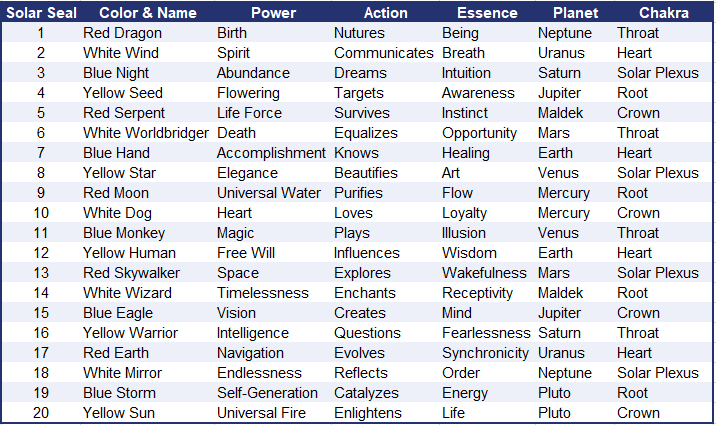Select the Action column header
This screenshot has height=425, width=716.
tap(385, 13)
